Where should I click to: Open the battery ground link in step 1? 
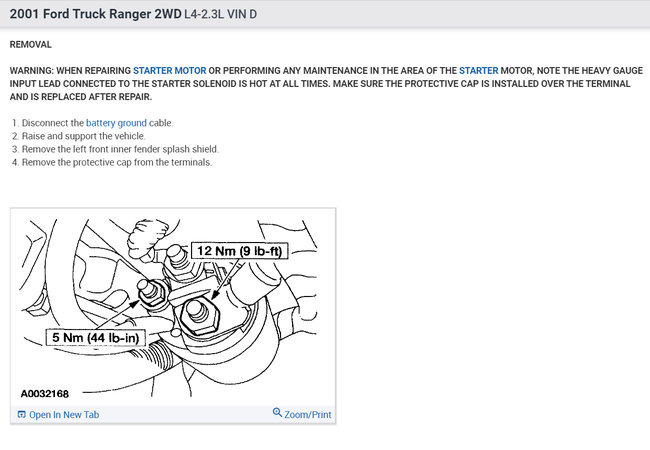point(116,123)
